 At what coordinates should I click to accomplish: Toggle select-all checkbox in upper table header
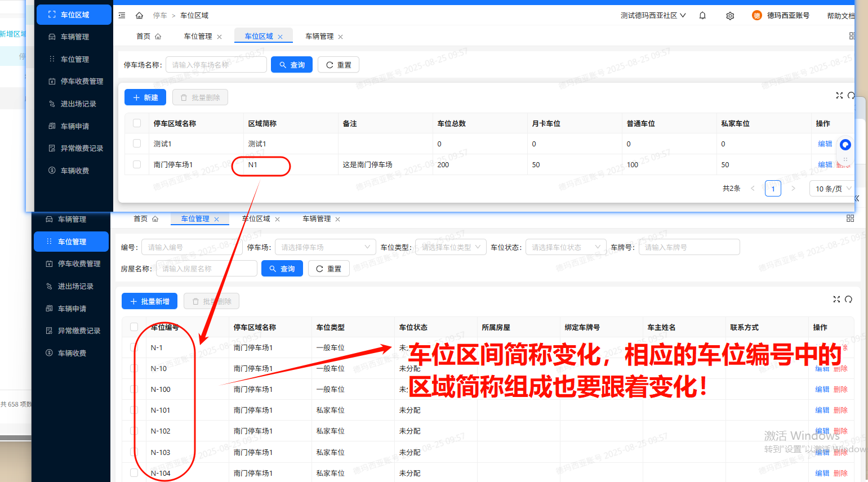[x=137, y=123]
